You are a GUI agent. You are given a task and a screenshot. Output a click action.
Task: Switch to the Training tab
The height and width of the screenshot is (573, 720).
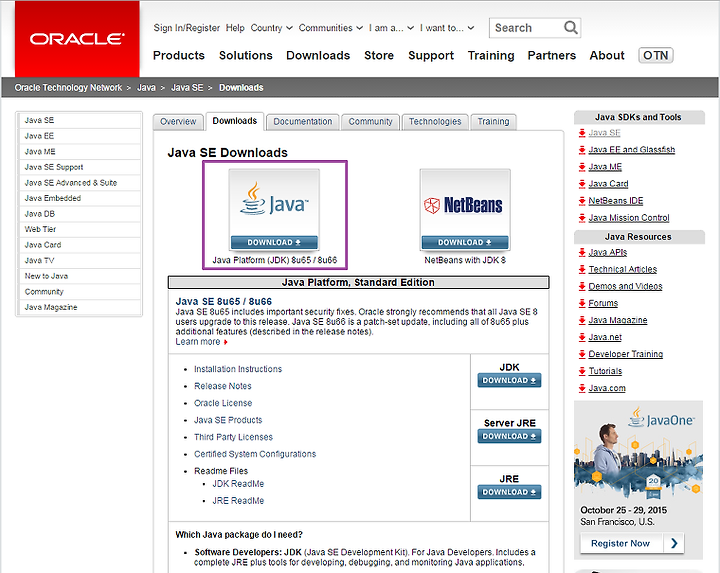click(x=493, y=122)
